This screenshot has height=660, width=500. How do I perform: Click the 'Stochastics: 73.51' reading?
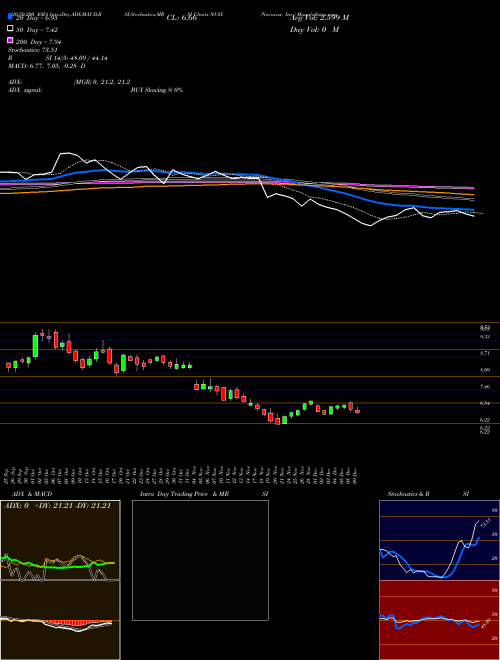click(32, 50)
